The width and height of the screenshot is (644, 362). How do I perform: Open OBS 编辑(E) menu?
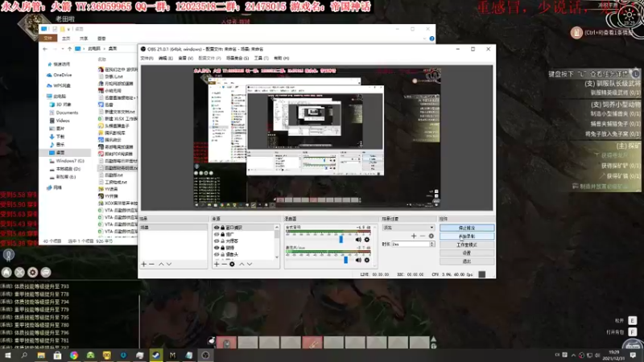(166, 58)
